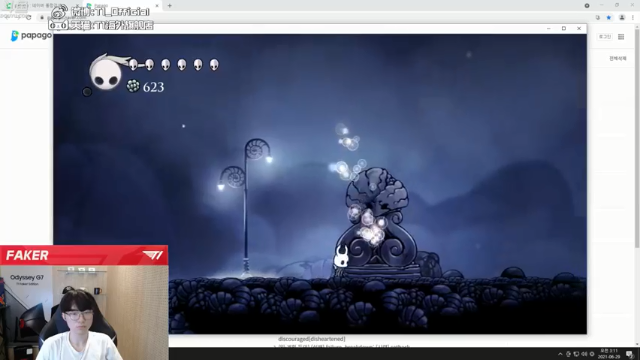Viewport: 640px width, 360px height.
Task: Click the page vertical scrollbar
Action: 637,135
